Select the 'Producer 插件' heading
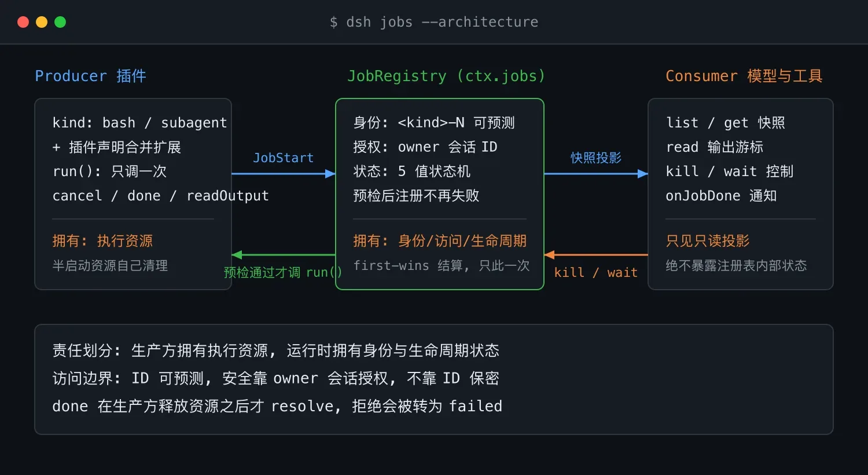Image resolution: width=868 pixels, height=475 pixels. click(x=90, y=76)
